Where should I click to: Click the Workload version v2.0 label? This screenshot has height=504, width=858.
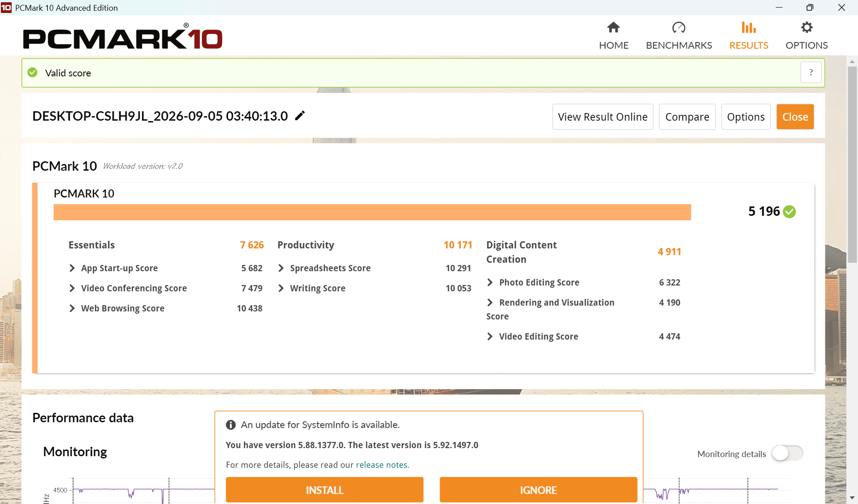click(x=143, y=166)
